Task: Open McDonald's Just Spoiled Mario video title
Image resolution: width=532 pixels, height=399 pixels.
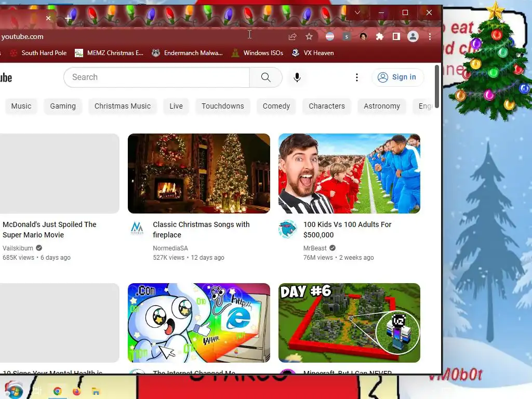Action: click(x=49, y=230)
